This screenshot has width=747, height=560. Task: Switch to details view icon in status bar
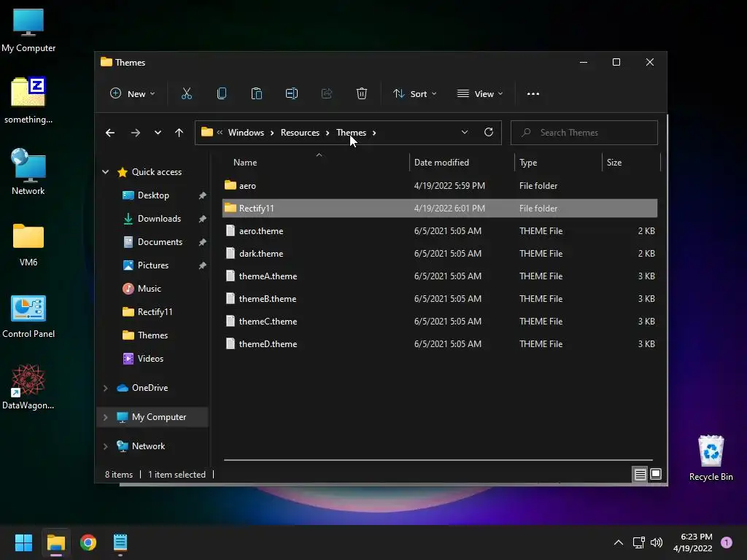(x=640, y=474)
